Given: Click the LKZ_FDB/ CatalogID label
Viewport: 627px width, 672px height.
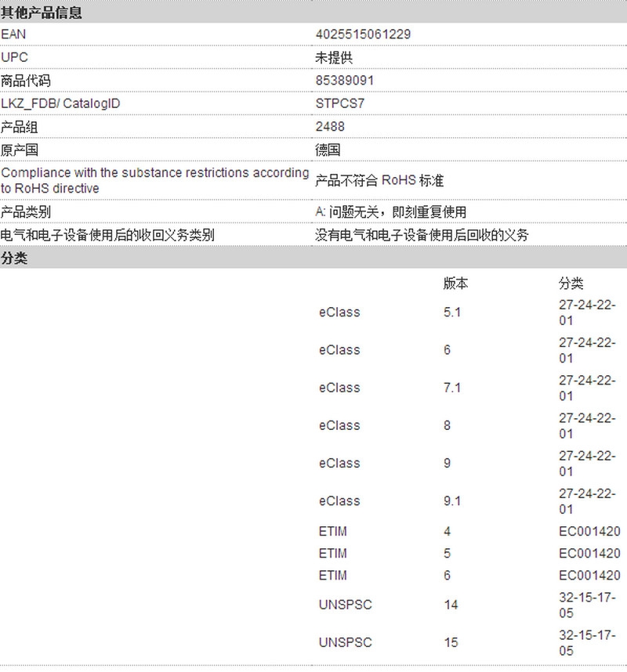Looking at the screenshot, I should tap(60, 103).
